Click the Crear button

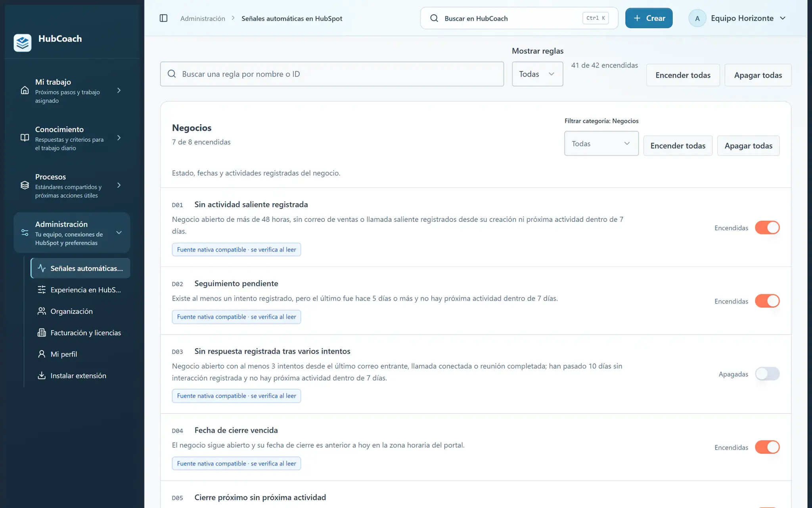point(649,18)
